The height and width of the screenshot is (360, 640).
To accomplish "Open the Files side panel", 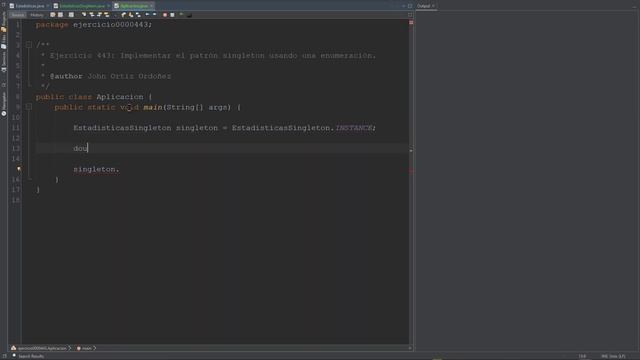I will click(4, 42).
